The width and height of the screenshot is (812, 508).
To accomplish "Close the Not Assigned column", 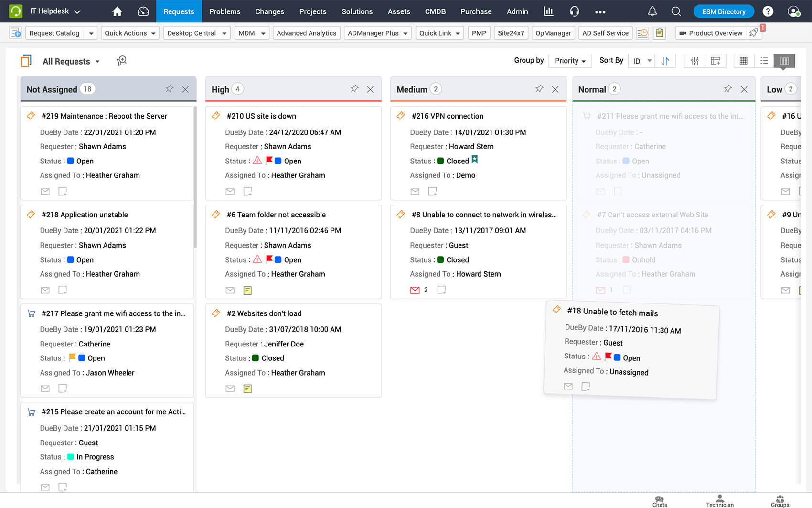I will pyautogui.click(x=185, y=89).
